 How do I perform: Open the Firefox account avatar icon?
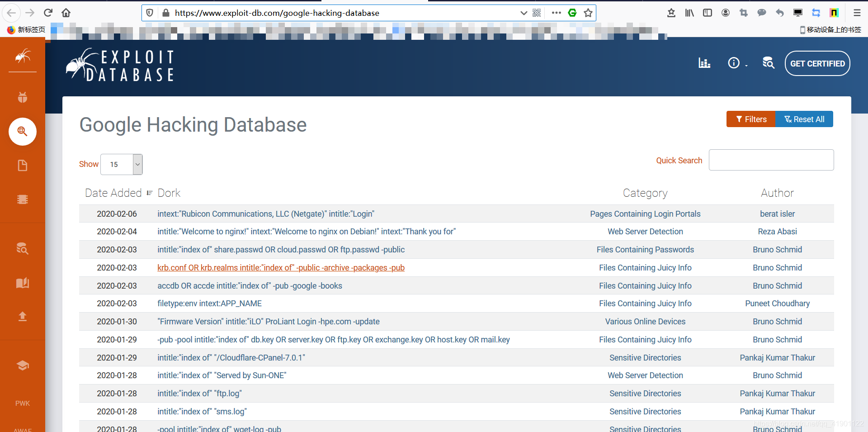[x=726, y=13]
